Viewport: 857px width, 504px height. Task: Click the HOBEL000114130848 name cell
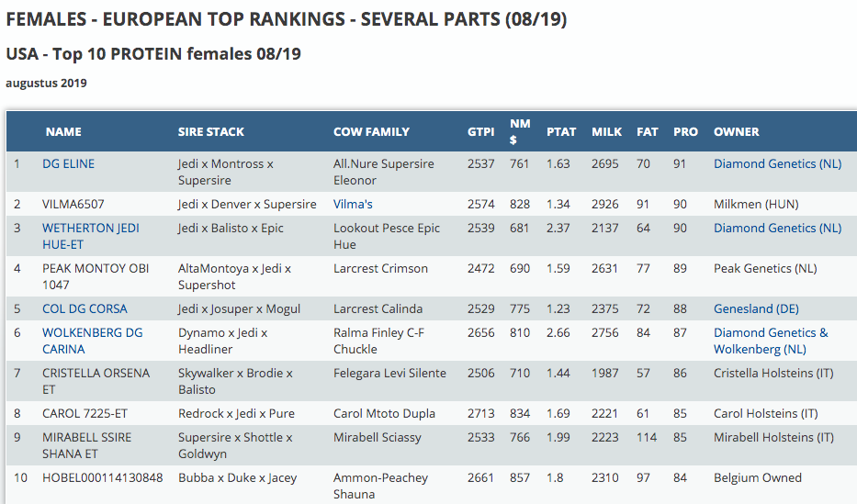pyautogui.click(x=102, y=477)
